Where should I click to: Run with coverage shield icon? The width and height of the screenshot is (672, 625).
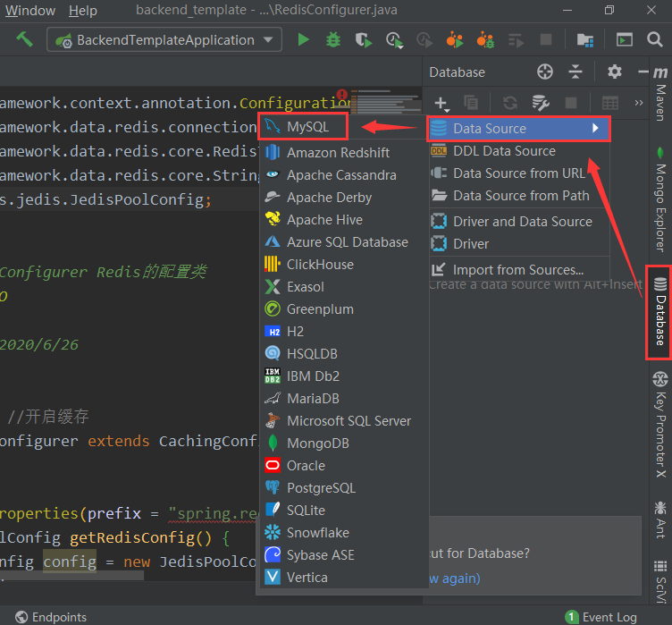pyautogui.click(x=364, y=40)
